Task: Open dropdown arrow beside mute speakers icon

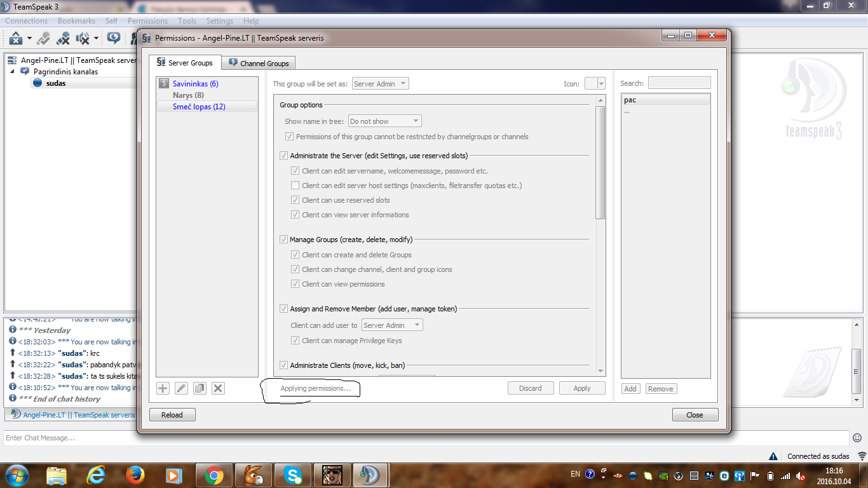Action: click(96, 39)
